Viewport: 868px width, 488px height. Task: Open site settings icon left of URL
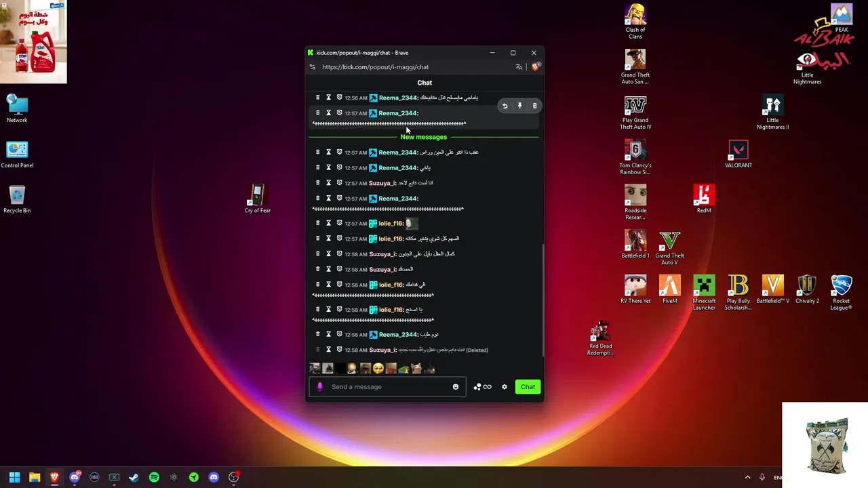pyautogui.click(x=312, y=67)
